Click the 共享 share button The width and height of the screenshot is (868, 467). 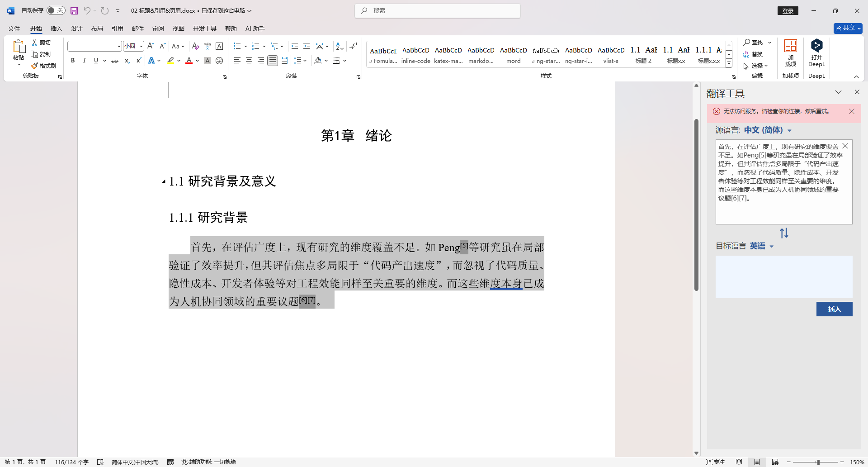tap(848, 28)
